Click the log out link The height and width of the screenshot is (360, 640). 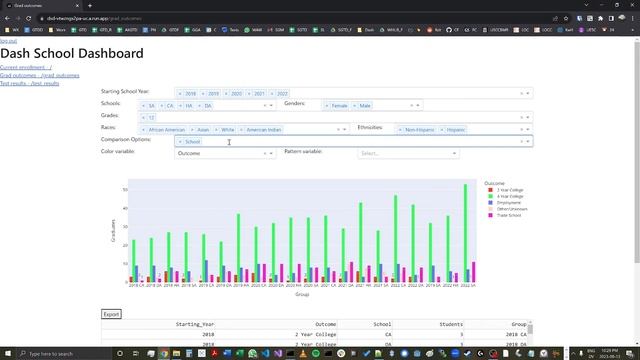8,41
